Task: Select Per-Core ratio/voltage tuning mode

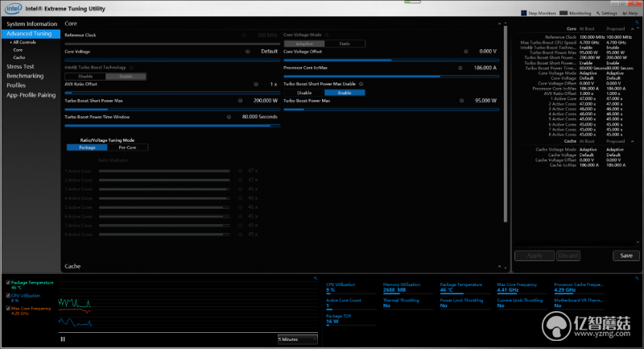Action: pyautogui.click(x=127, y=147)
